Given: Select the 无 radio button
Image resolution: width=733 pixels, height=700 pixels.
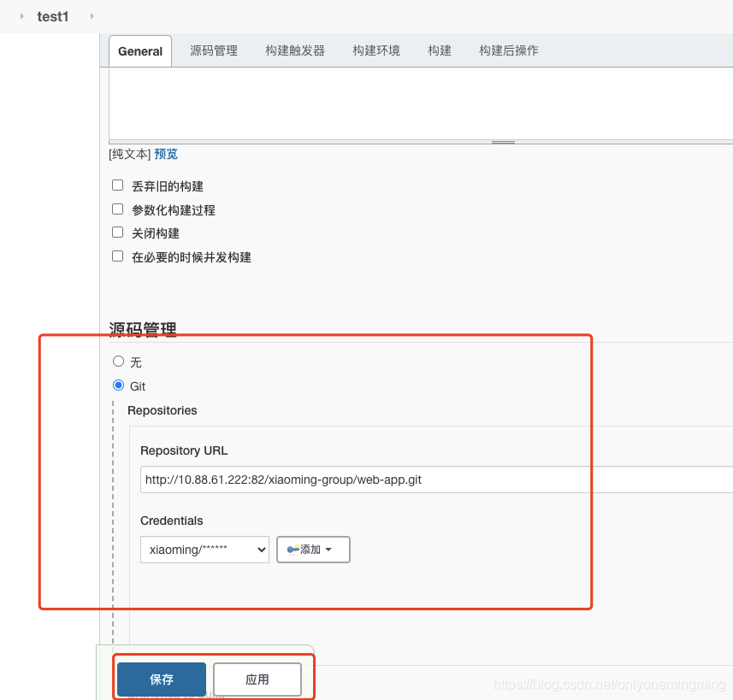Looking at the screenshot, I should [118, 362].
